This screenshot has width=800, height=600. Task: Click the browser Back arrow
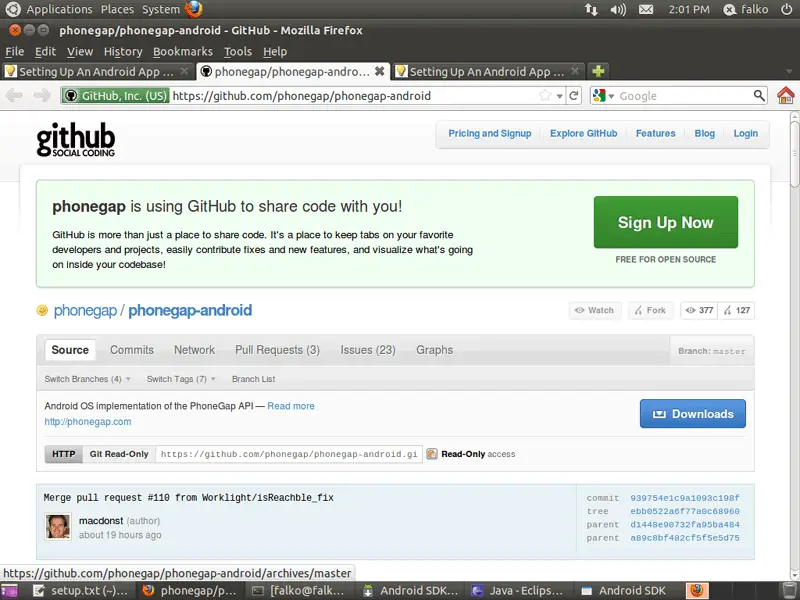(x=14, y=95)
